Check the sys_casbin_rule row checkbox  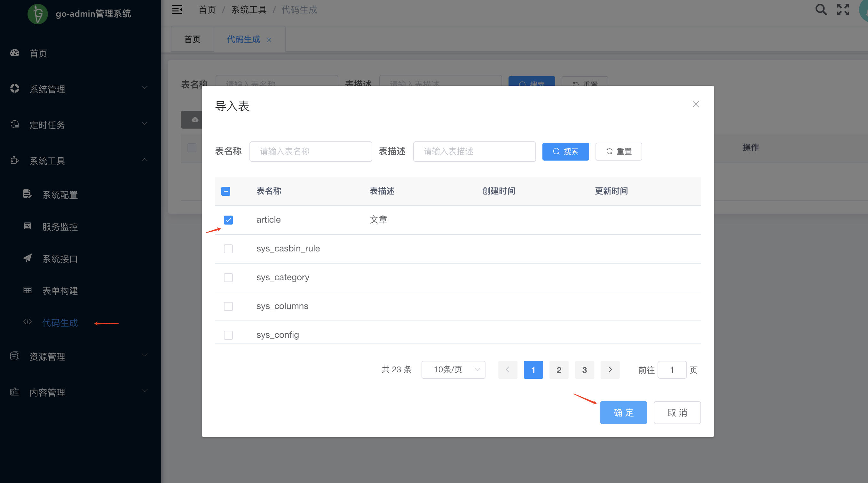pyautogui.click(x=228, y=249)
